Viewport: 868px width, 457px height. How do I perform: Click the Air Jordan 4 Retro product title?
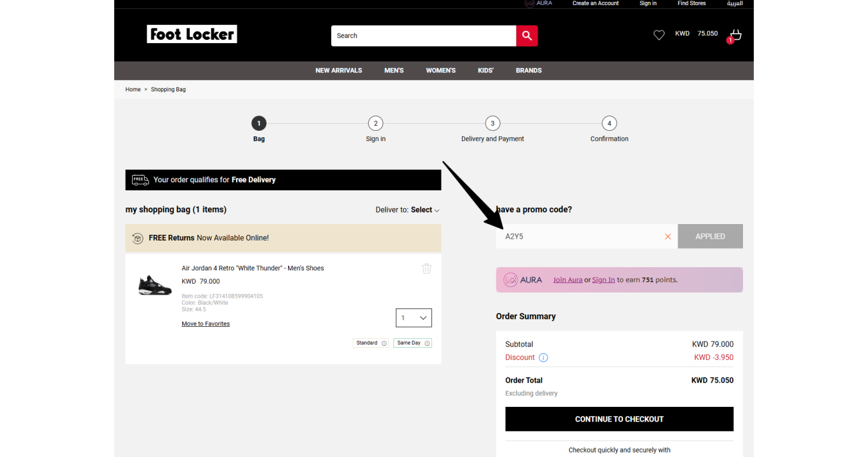(x=253, y=268)
